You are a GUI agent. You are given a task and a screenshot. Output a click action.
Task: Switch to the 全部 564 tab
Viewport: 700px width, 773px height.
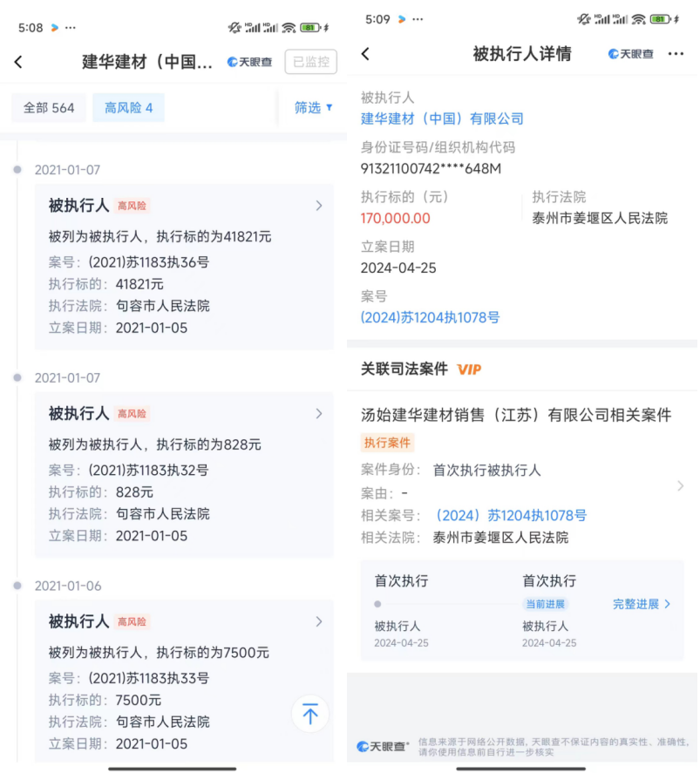pyautogui.click(x=49, y=108)
